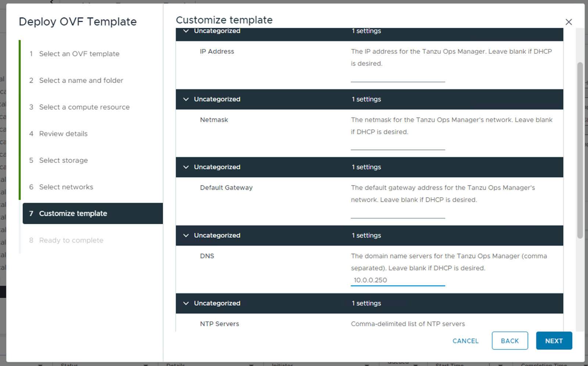
Task: Click the Default Gateway input field
Action: [x=398, y=213]
